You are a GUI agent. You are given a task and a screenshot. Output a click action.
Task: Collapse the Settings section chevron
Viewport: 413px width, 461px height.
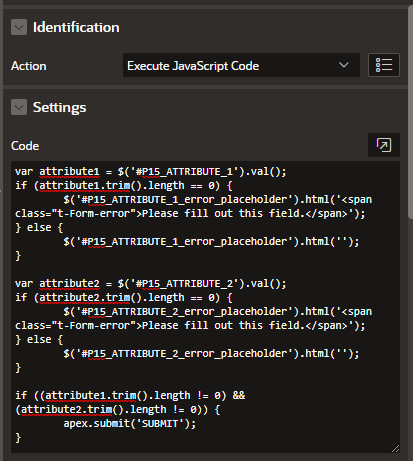19,107
